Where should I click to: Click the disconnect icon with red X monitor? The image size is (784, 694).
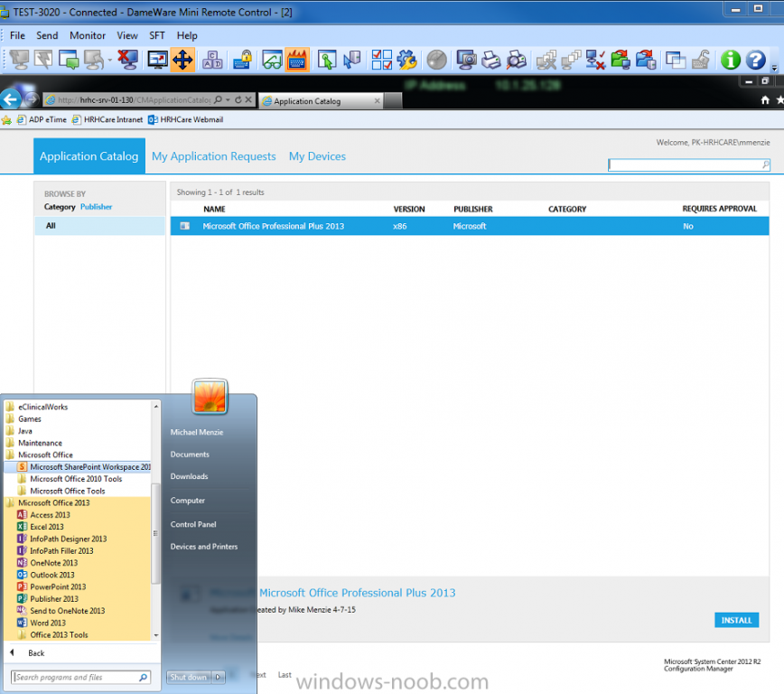click(128, 60)
